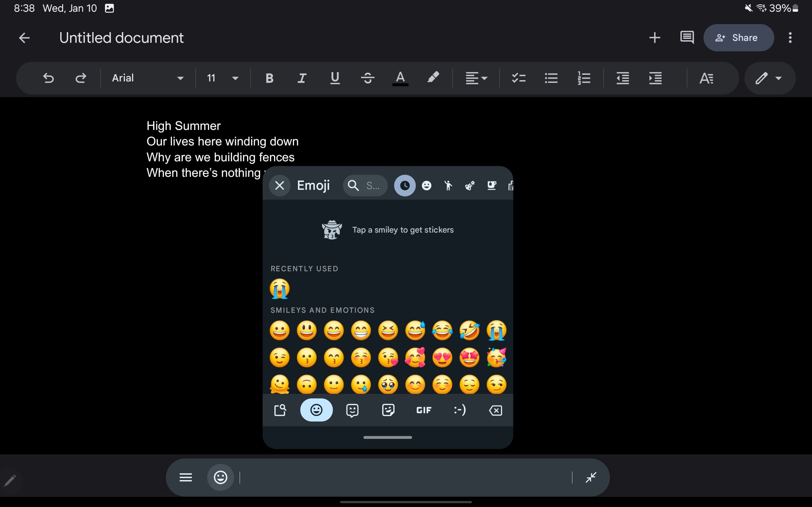Open the Arial font dropdown
This screenshot has width=812, height=507.
tap(147, 78)
